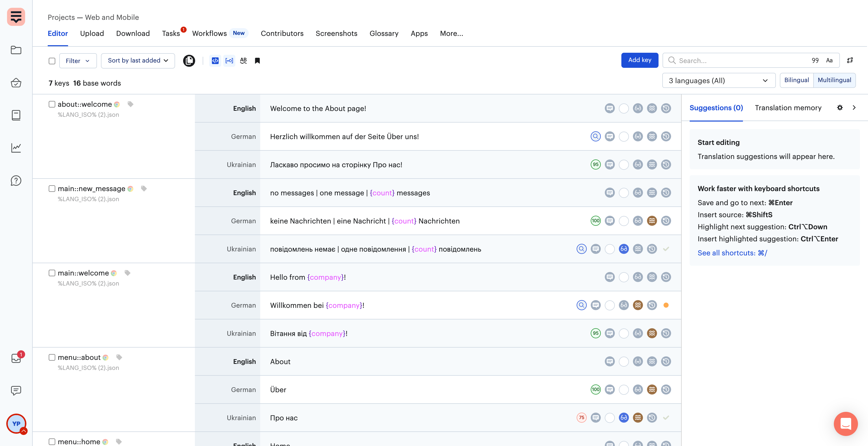Click the Search keys input field
868x446 pixels.
(x=741, y=61)
